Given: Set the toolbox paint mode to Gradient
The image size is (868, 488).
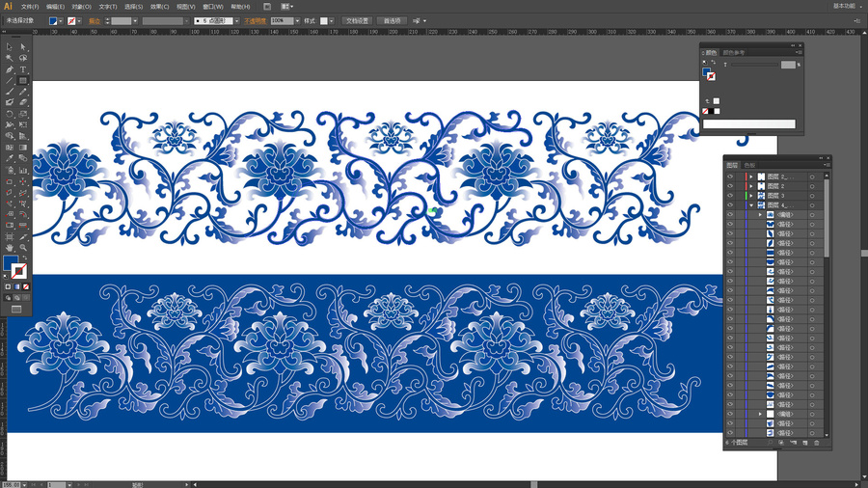Looking at the screenshot, I should point(16,286).
